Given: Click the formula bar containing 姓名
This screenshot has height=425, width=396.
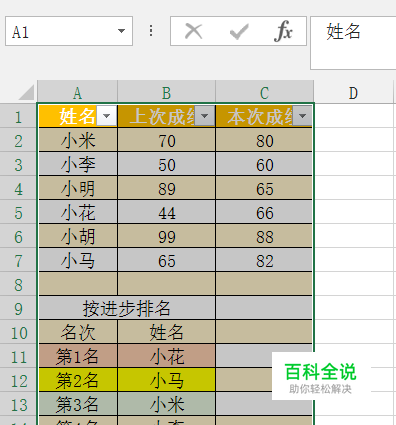Looking at the screenshot, I should 353,43.
